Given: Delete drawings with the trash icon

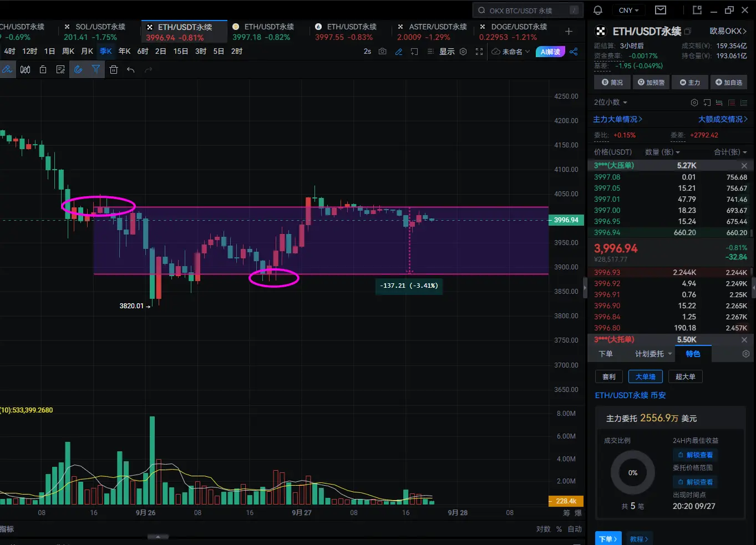Looking at the screenshot, I should [114, 69].
